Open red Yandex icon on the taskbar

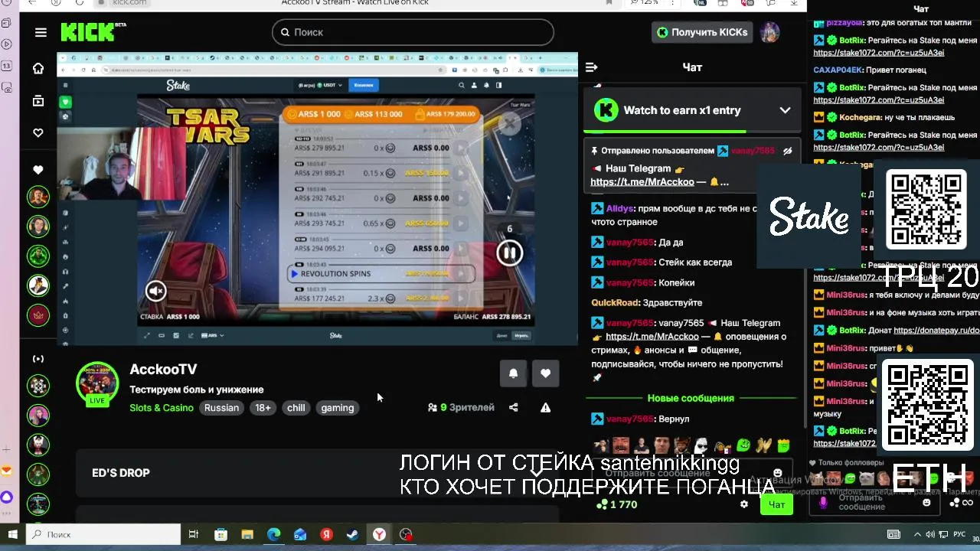pyautogui.click(x=326, y=534)
